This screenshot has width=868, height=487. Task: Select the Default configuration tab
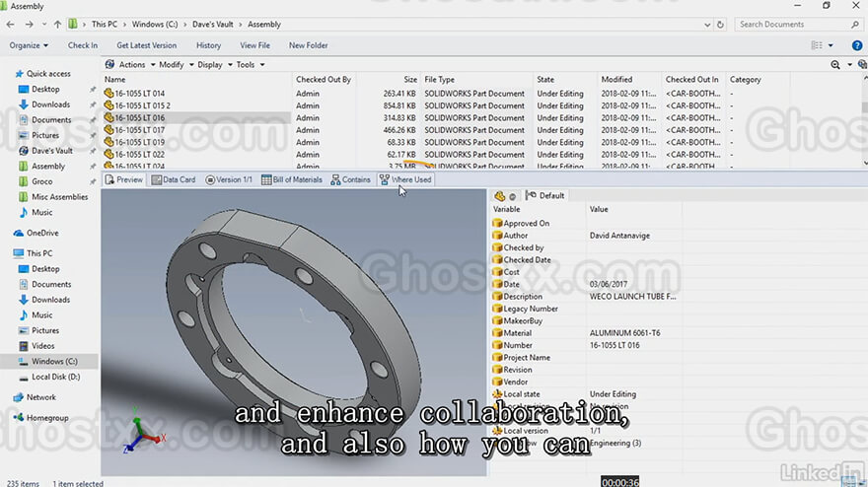545,196
